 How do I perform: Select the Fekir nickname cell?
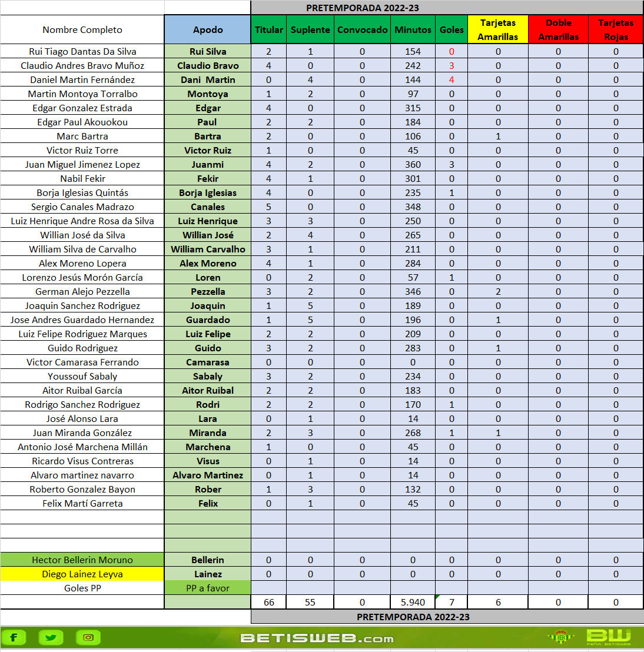208,179
